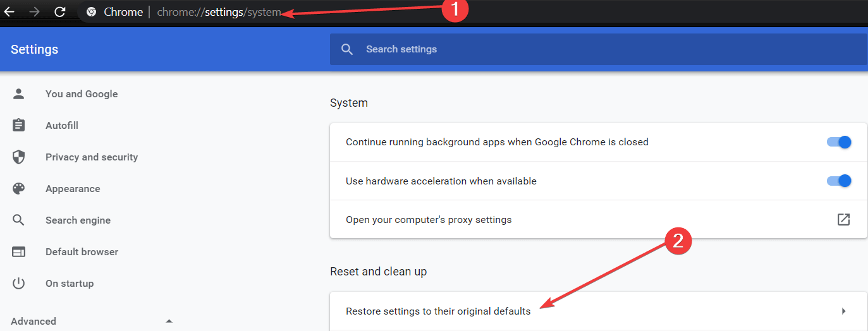Collapse the Advanced section arrow
Screen dimensions: 868x331
[169, 322]
